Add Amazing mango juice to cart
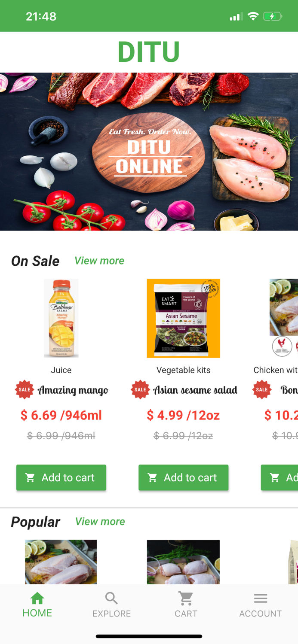Image resolution: width=298 pixels, height=644 pixels. pyautogui.click(x=61, y=477)
